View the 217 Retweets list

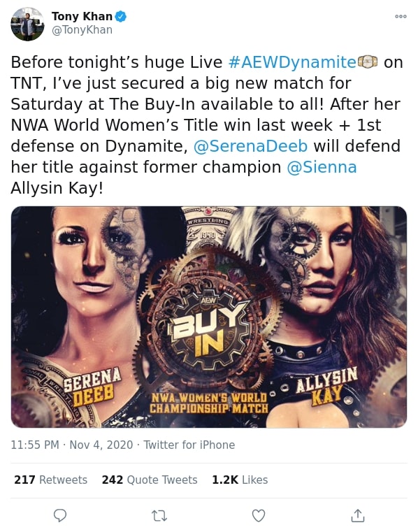50,480
